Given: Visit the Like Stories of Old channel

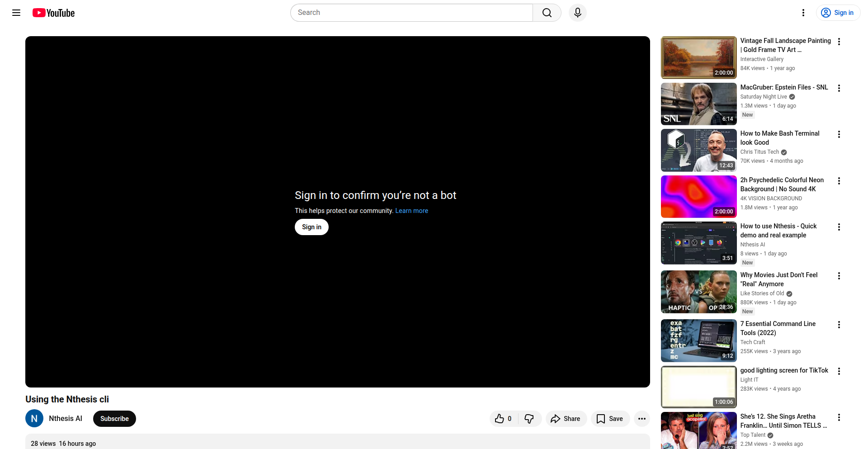Looking at the screenshot, I should pos(762,293).
